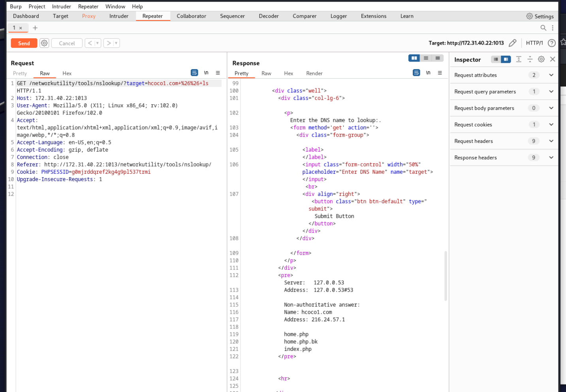566x392 pixels.
Task: Open the Collaborator tab
Action: click(x=192, y=16)
